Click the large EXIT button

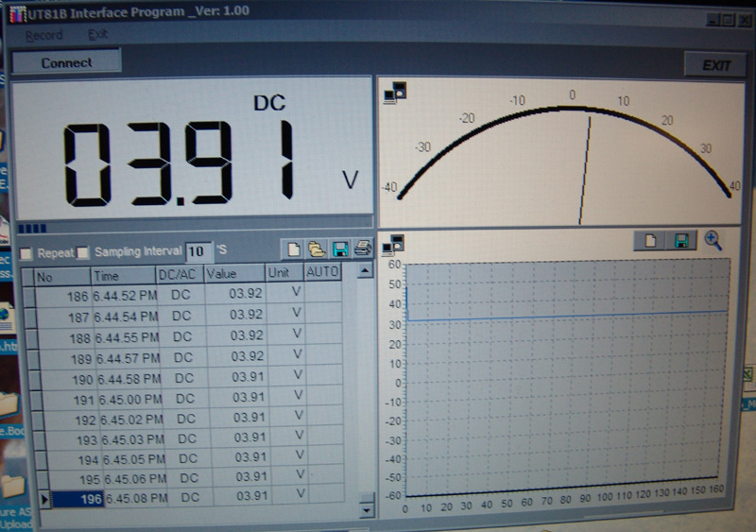pyautogui.click(x=716, y=65)
